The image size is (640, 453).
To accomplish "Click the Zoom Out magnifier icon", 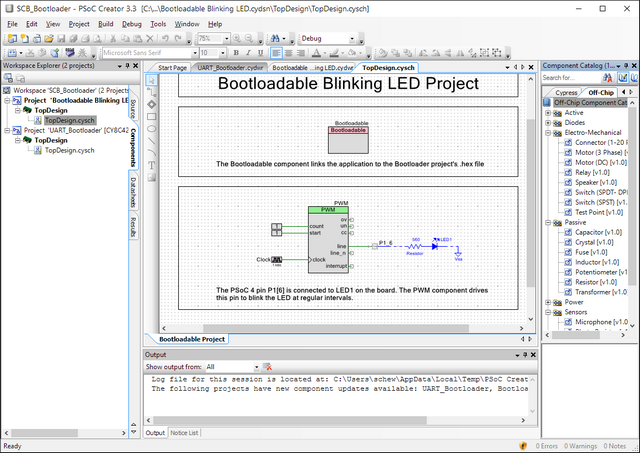I will coord(249,39).
